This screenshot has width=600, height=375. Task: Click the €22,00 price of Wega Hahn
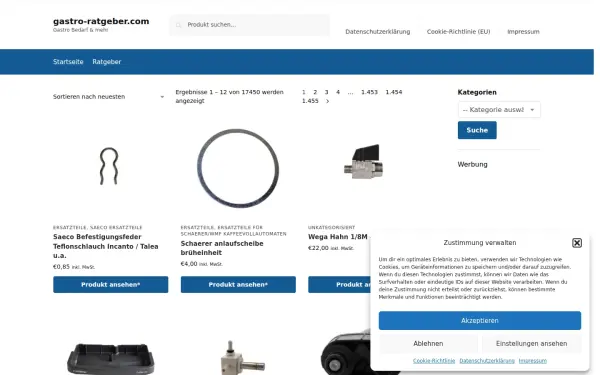coord(318,248)
